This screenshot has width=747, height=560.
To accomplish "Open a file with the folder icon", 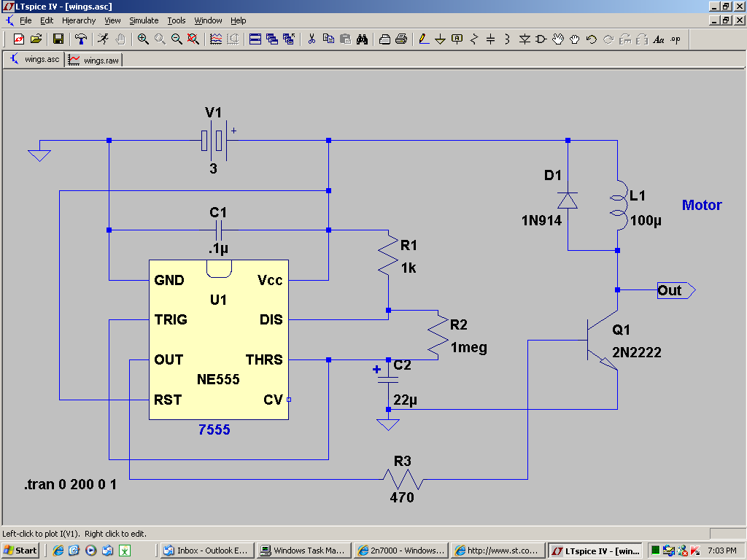I will point(36,39).
